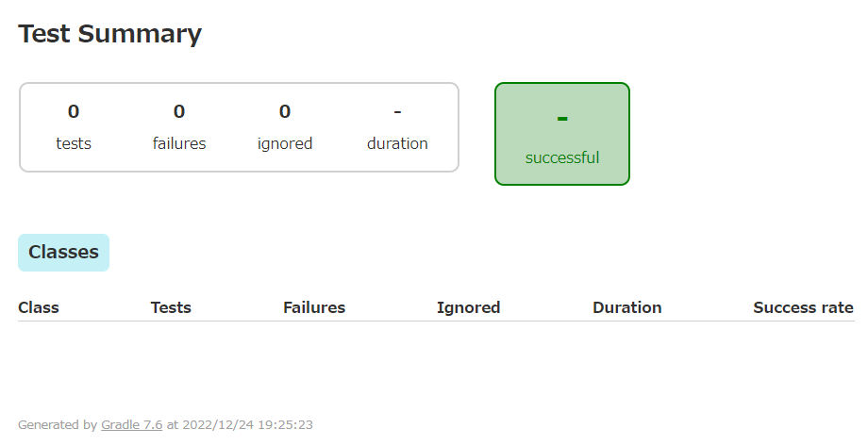Click the Tests column header in the table
868x445 pixels.
pyautogui.click(x=171, y=307)
